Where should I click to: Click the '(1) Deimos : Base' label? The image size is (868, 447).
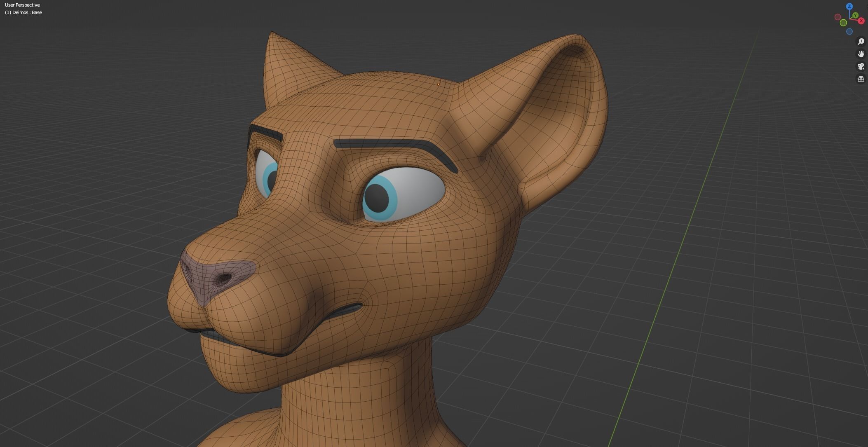(x=23, y=12)
